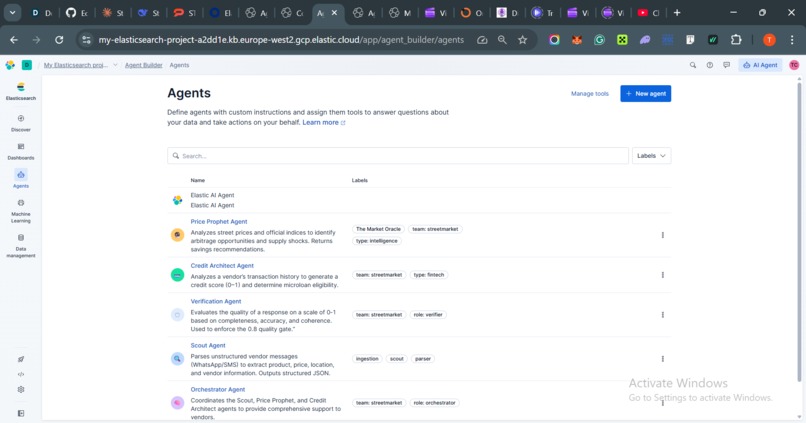Click the type: fintech label badge
This screenshot has height=423, width=806.
click(429, 275)
